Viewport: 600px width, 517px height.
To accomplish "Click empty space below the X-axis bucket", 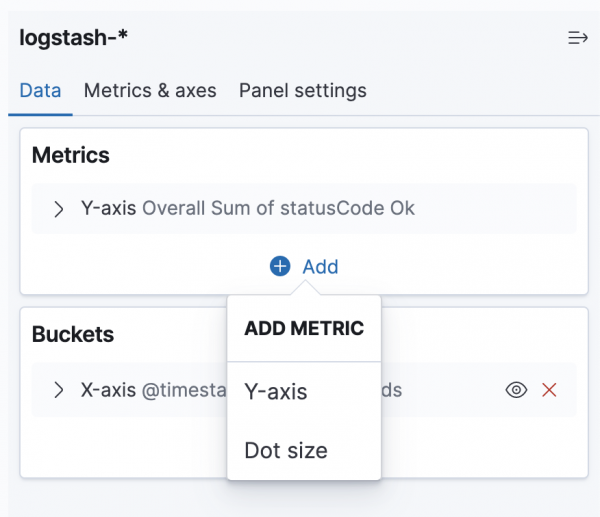I will [120, 447].
